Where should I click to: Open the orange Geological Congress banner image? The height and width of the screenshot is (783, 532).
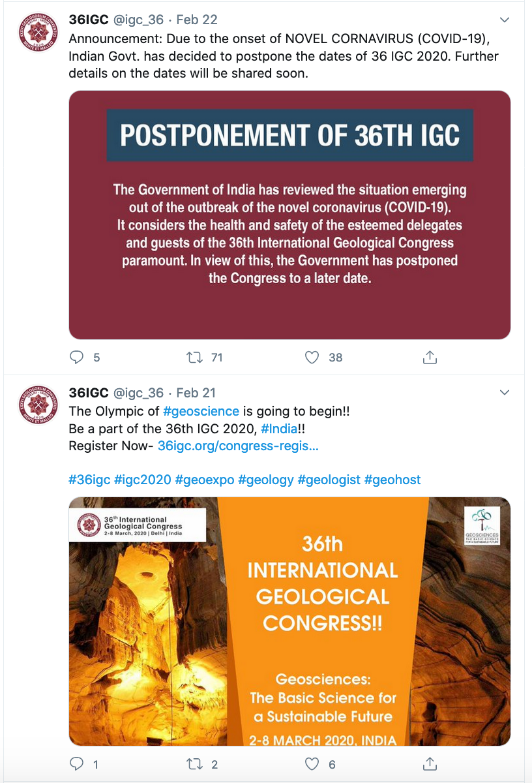(289, 621)
